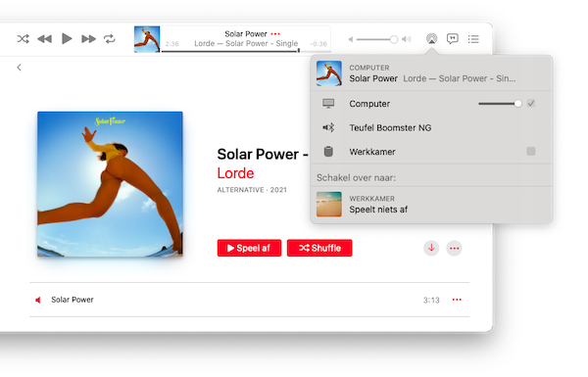This screenshot has width=588, height=377.
Task: Select Werkkamer HomePod in the list
Action: tap(431, 152)
